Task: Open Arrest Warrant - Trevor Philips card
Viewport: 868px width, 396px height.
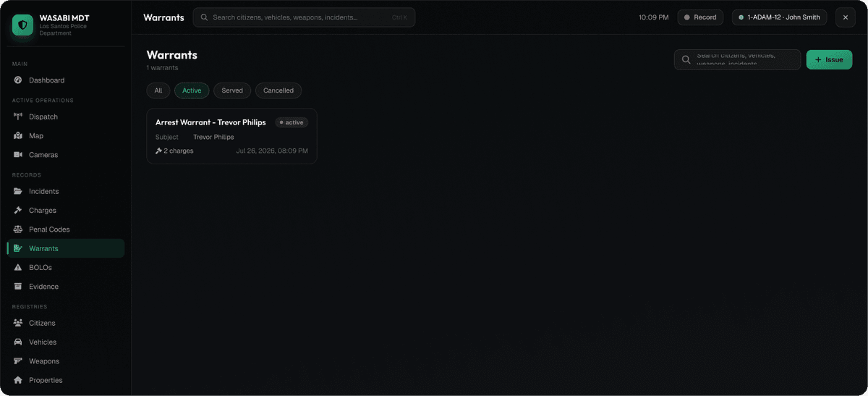Action: (x=232, y=136)
